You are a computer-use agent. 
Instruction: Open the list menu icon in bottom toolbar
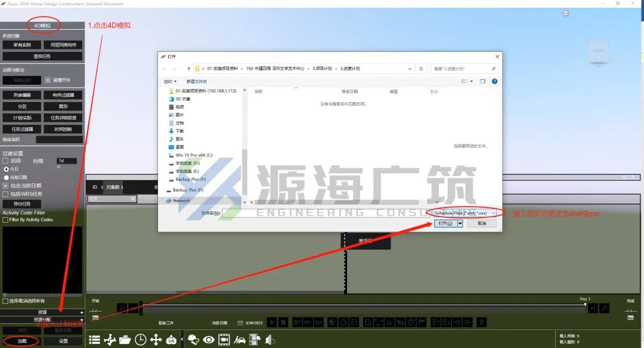point(94,340)
